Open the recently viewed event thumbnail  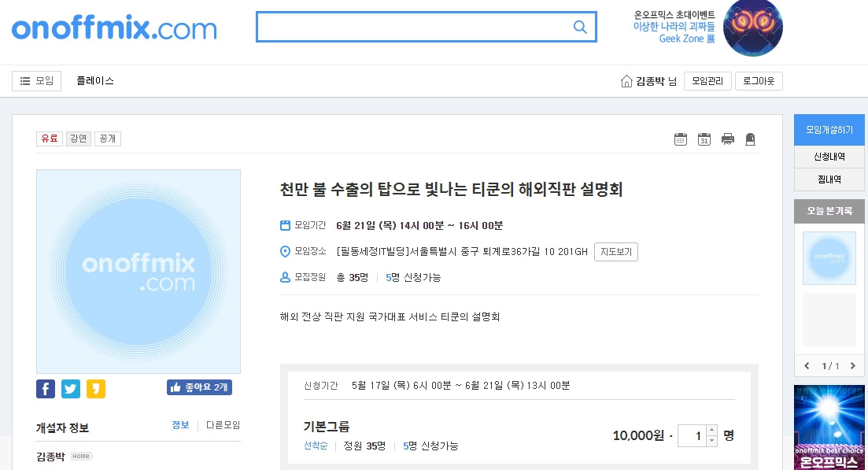[x=829, y=258]
